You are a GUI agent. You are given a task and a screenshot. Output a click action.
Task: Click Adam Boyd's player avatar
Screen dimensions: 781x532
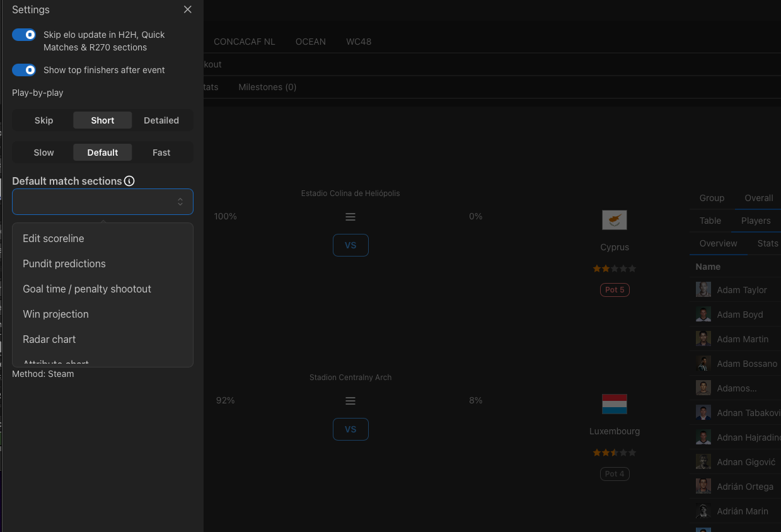click(x=703, y=314)
